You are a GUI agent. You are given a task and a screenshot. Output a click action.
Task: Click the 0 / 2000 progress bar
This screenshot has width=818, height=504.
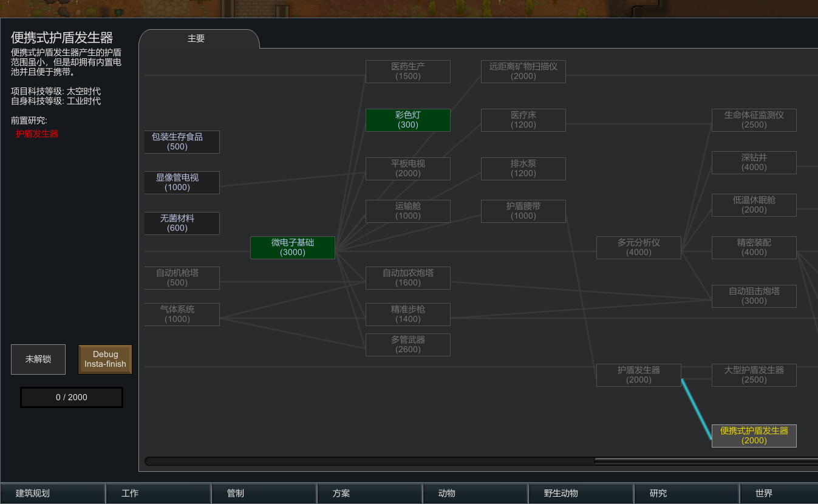coord(71,397)
